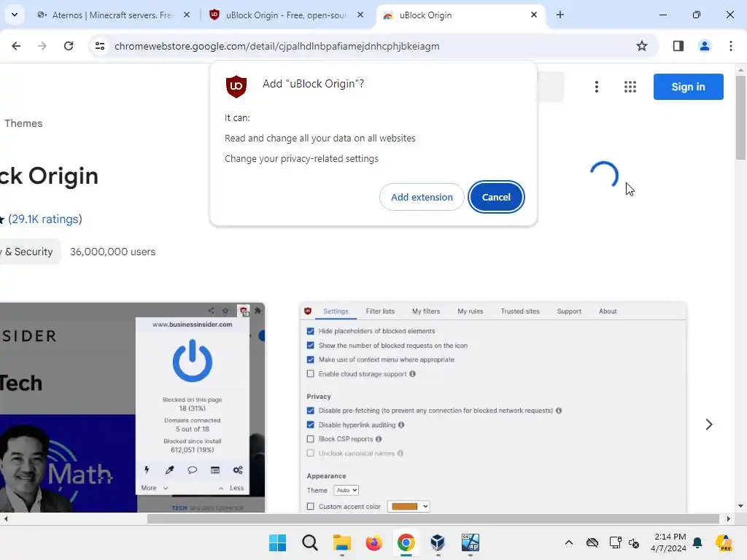Open the 29.1K ratings link

[45, 219]
